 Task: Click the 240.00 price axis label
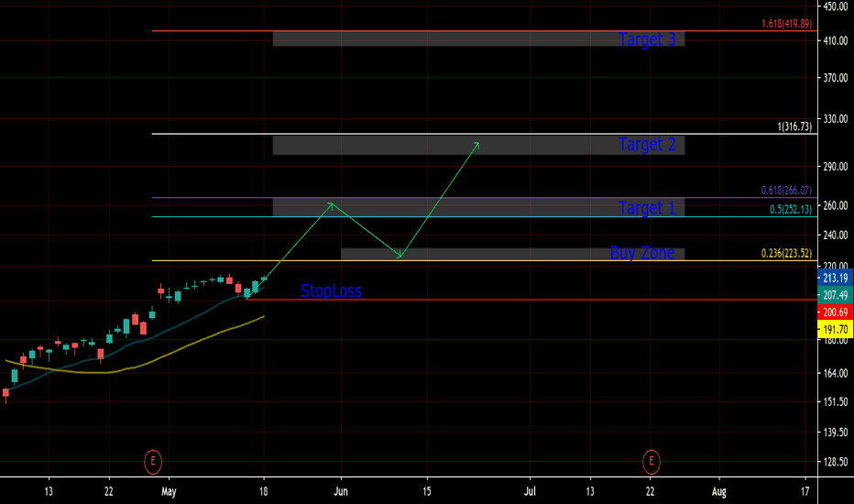pyautogui.click(x=836, y=235)
